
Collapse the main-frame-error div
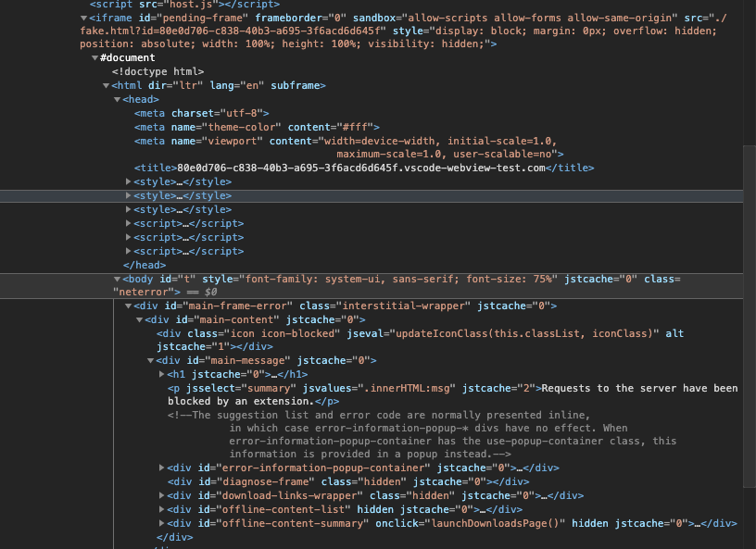tap(127, 306)
